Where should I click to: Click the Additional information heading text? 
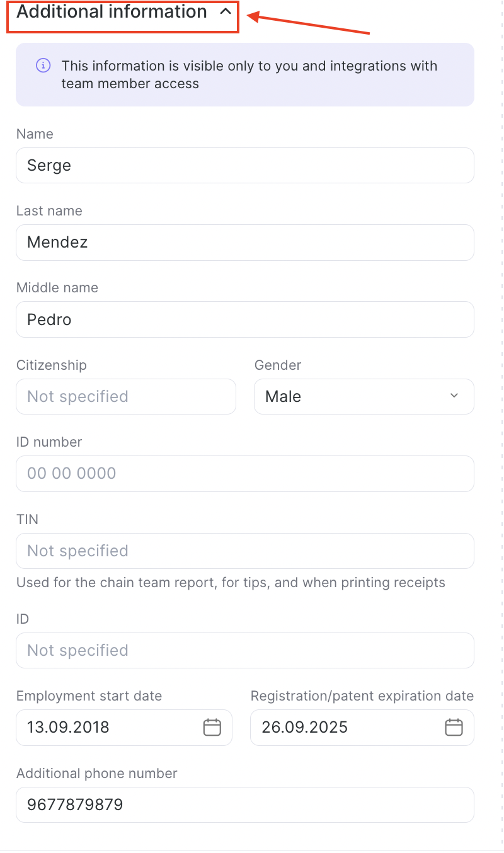point(112,12)
